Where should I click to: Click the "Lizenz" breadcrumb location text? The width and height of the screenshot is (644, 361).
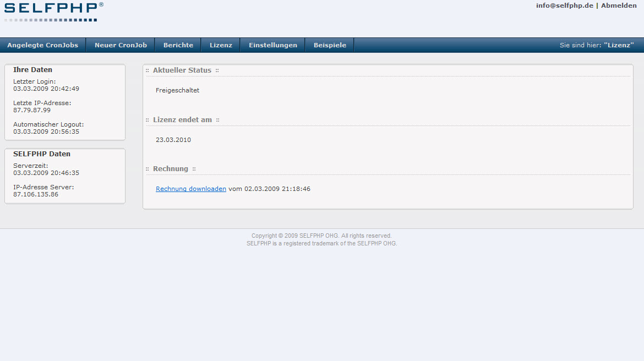619,45
